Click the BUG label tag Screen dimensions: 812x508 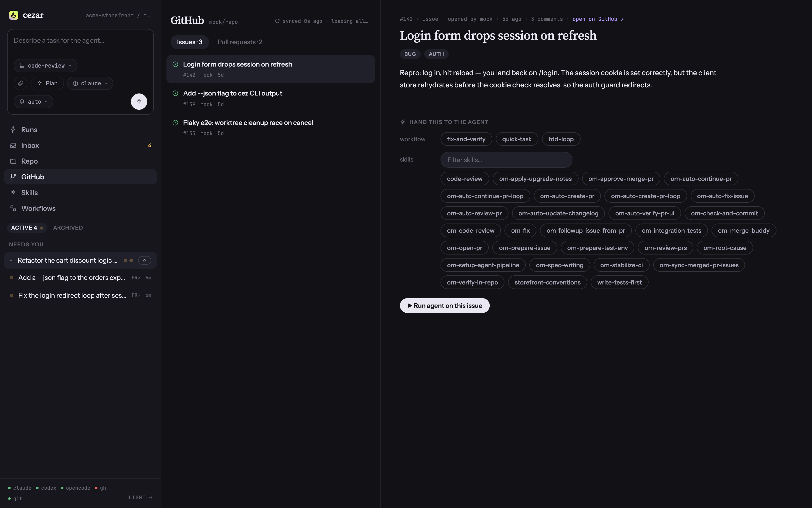[410, 54]
